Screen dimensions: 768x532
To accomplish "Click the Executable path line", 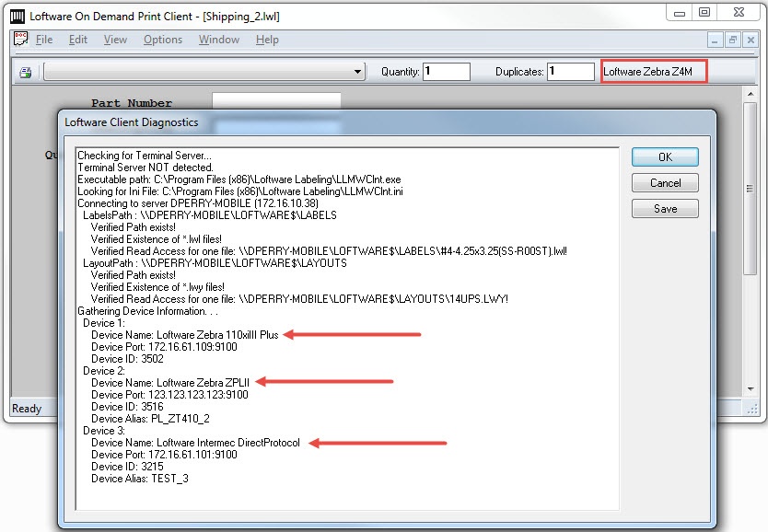I will pyautogui.click(x=239, y=179).
